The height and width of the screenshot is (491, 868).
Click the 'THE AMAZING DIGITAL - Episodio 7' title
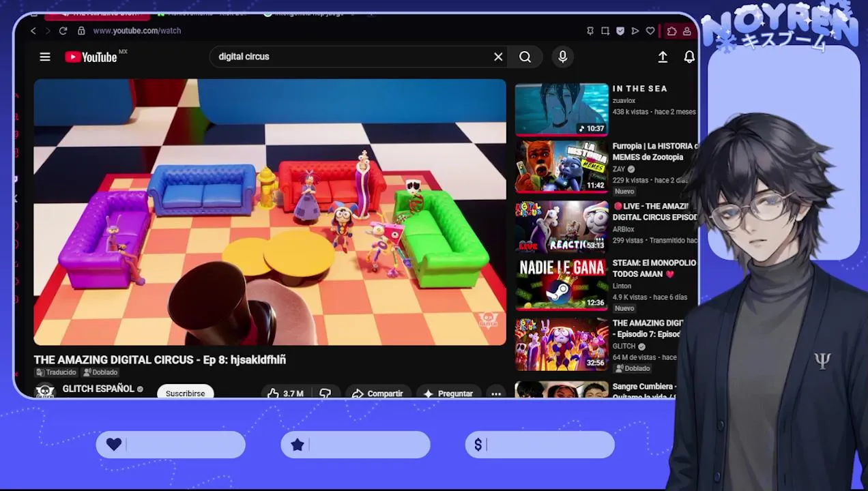coord(648,329)
